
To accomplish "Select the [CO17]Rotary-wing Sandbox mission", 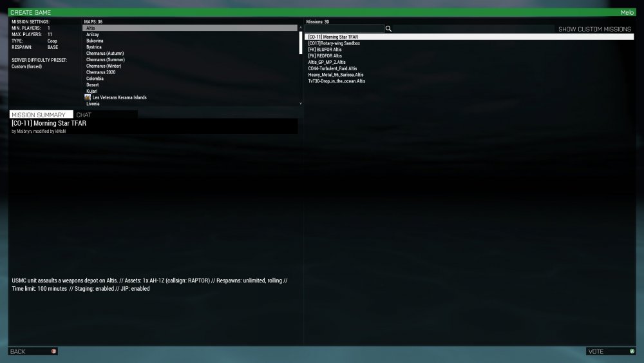I will (x=334, y=43).
